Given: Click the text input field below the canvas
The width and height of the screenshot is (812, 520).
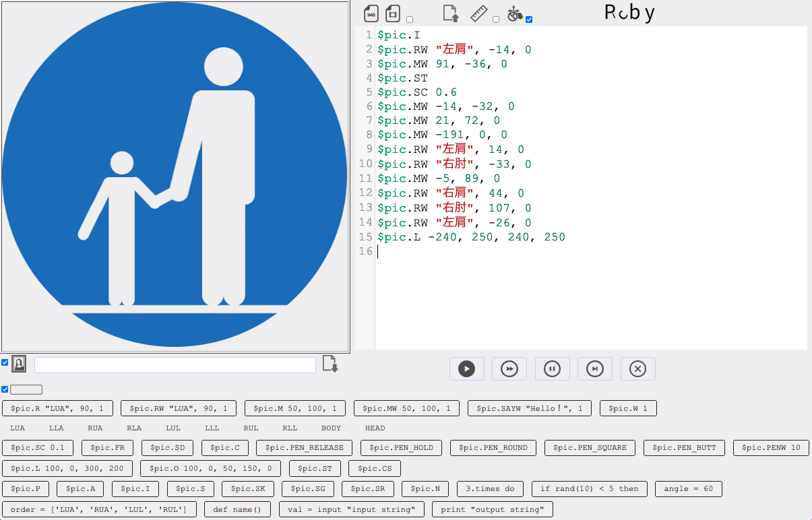Looking at the screenshot, I should [x=175, y=365].
